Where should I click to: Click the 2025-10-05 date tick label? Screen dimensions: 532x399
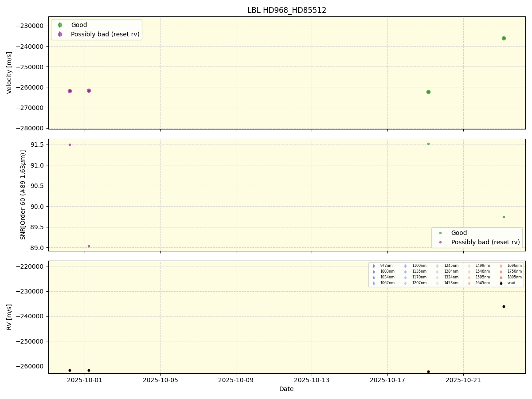point(160,380)
